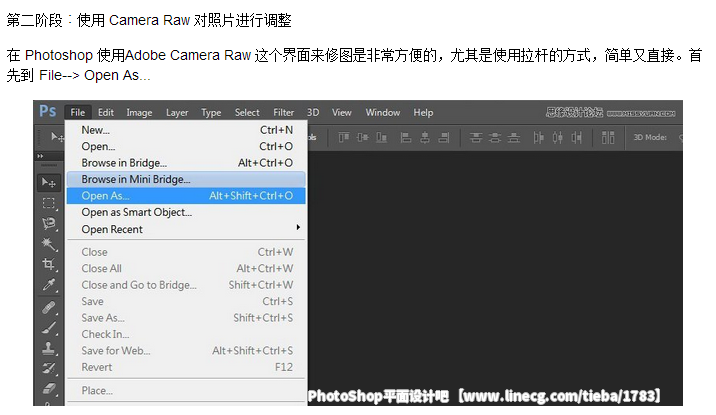Open the Filter menu
The width and height of the screenshot is (716, 415).
pyautogui.click(x=284, y=112)
